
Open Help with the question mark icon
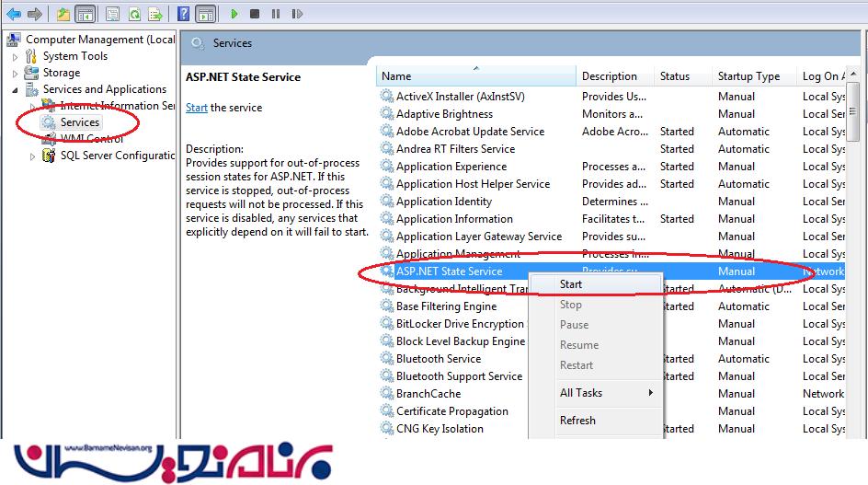[x=183, y=14]
